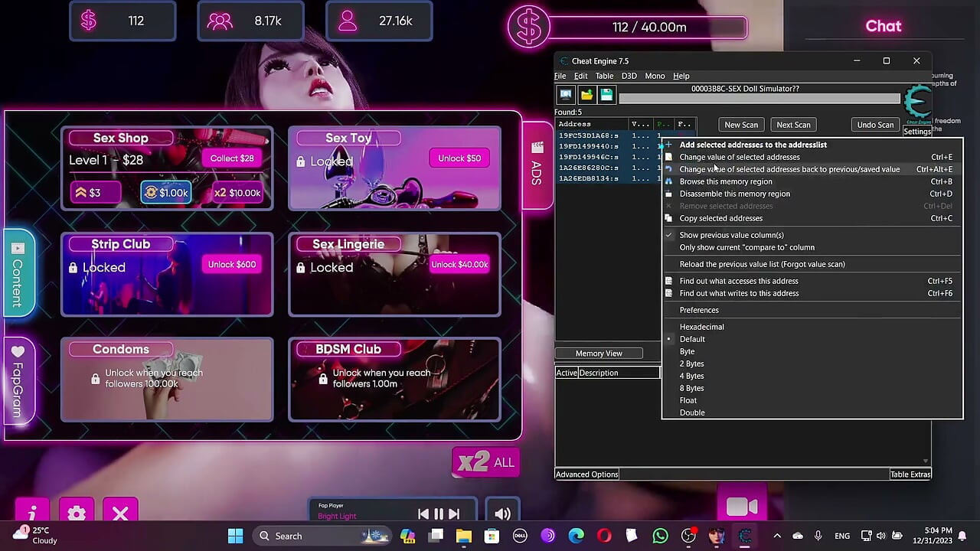Click the Next Scan button
The width and height of the screenshot is (980, 551).
[x=793, y=125]
